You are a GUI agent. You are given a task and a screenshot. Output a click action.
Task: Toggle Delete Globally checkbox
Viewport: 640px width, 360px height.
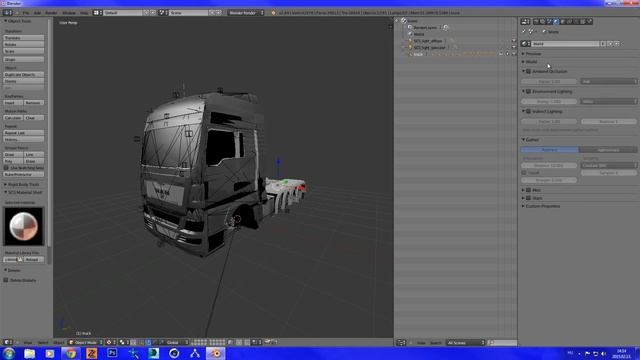(x=6, y=280)
